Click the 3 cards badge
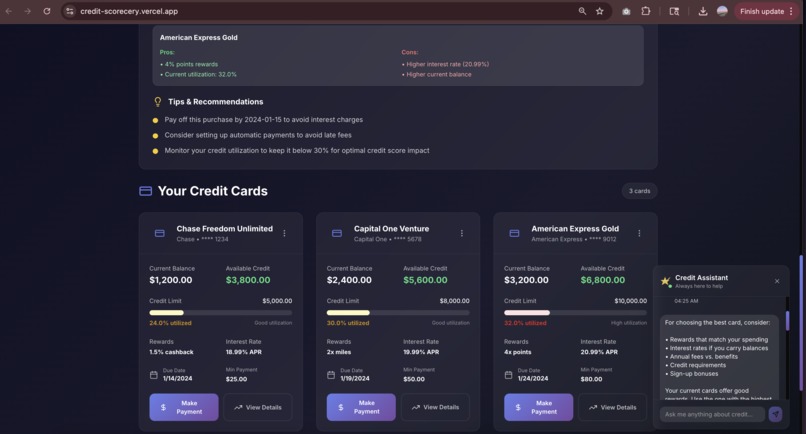Image resolution: width=806 pixels, height=434 pixels. tap(639, 191)
